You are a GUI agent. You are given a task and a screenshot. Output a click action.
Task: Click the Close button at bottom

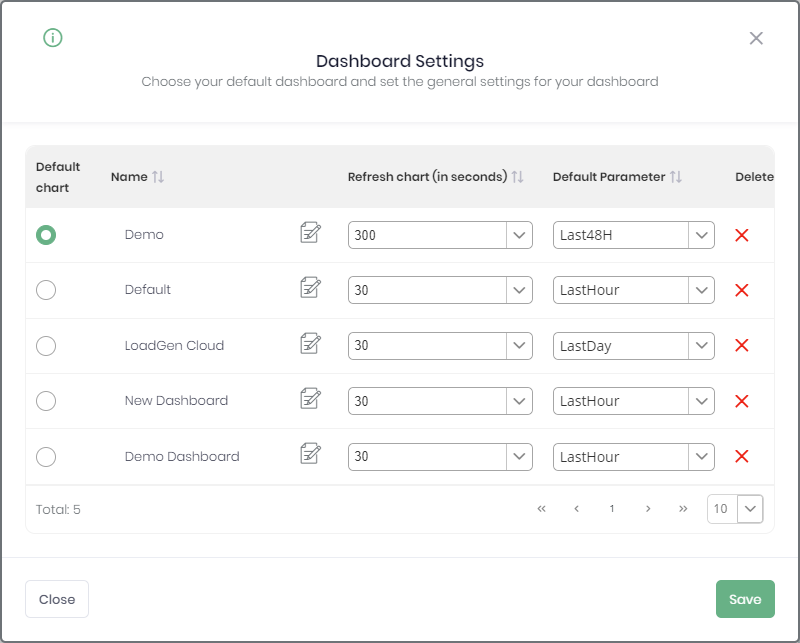coord(57,599)
